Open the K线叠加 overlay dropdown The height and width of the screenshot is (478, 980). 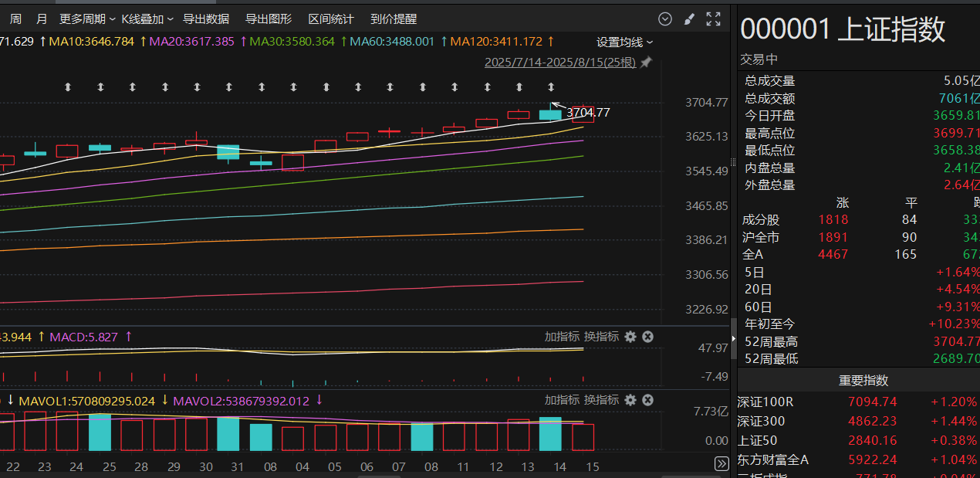(147, 19)
